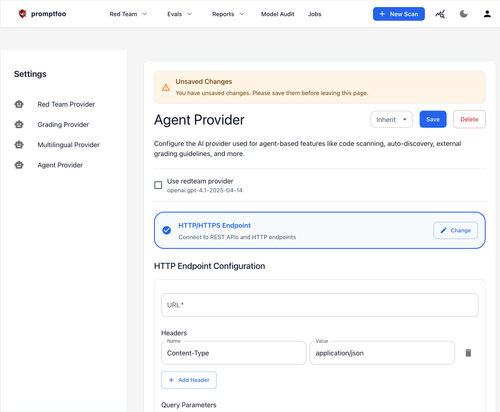The image size is (500, 412).
Task: Click the HTTP Endpoint Configuration heading
Action: tap(209, 266)
